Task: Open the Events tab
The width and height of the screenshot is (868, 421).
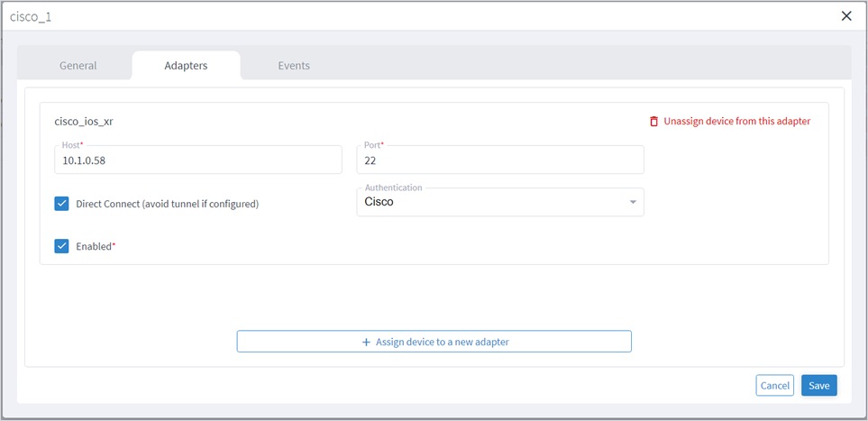Action: coord(294,66)
